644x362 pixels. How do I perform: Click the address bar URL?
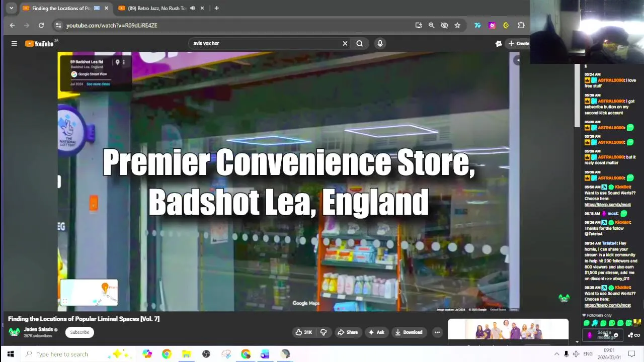112,25
